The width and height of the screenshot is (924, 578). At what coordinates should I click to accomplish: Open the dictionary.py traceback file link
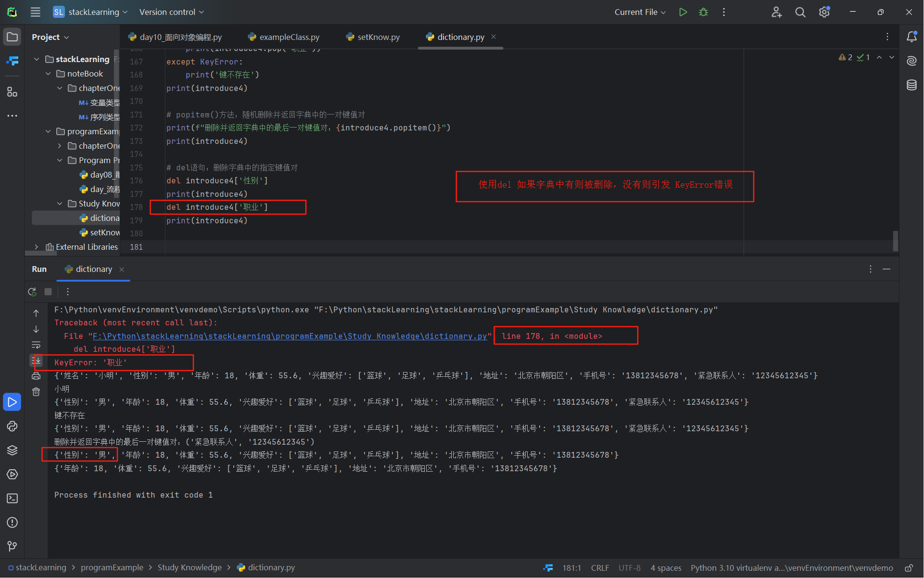(290, 336)
